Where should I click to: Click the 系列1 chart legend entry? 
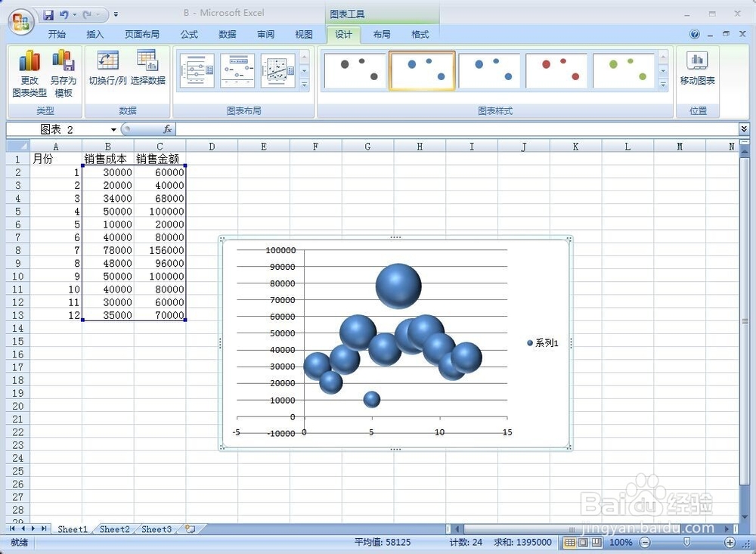(543, 343)
